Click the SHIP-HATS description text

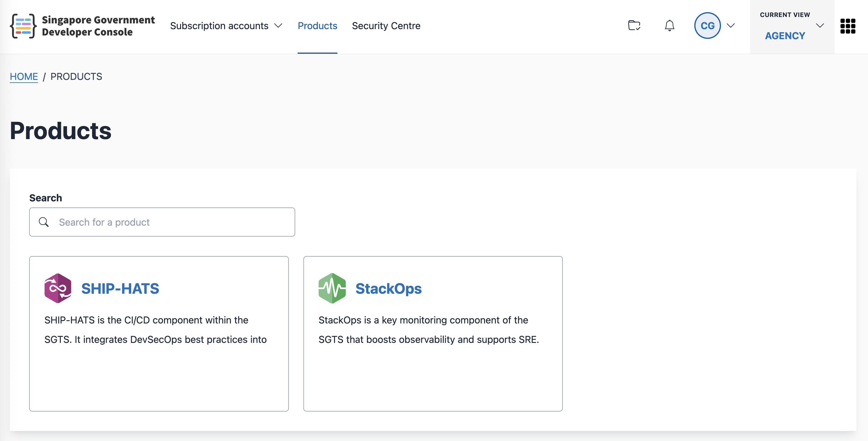[x=155, y=330]
